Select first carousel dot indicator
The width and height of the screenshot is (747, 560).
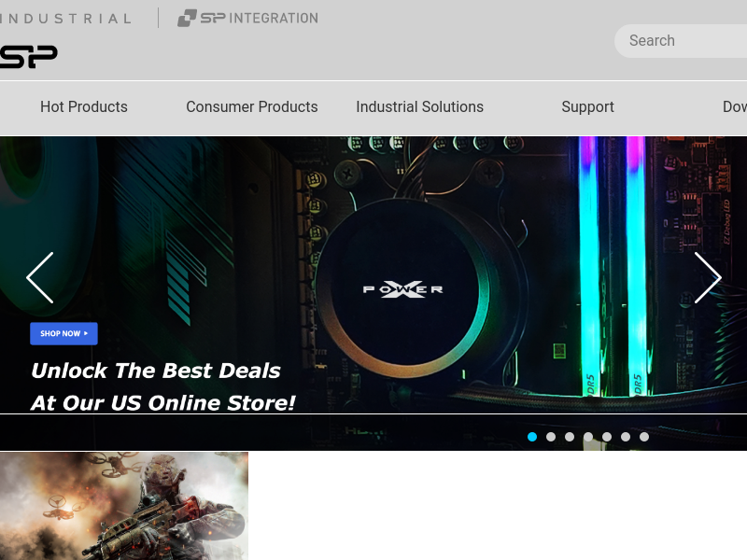(x=532, y=437)
